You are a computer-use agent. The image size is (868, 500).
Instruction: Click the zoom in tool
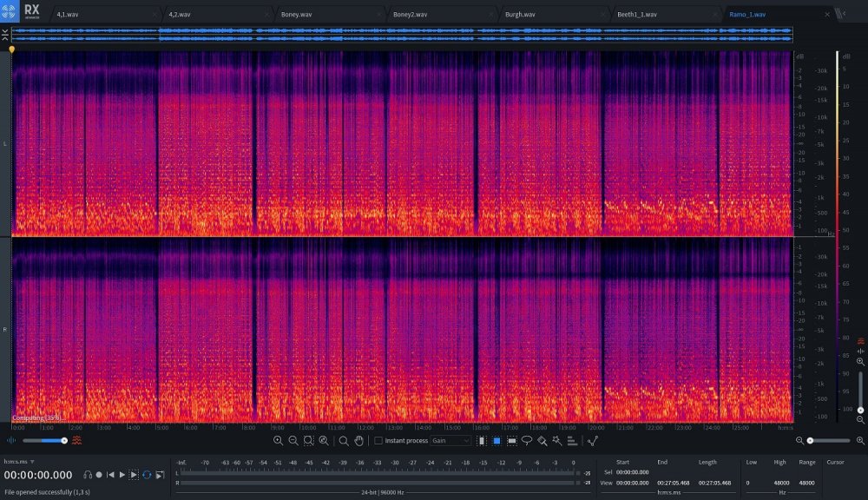tap(278, 441)
